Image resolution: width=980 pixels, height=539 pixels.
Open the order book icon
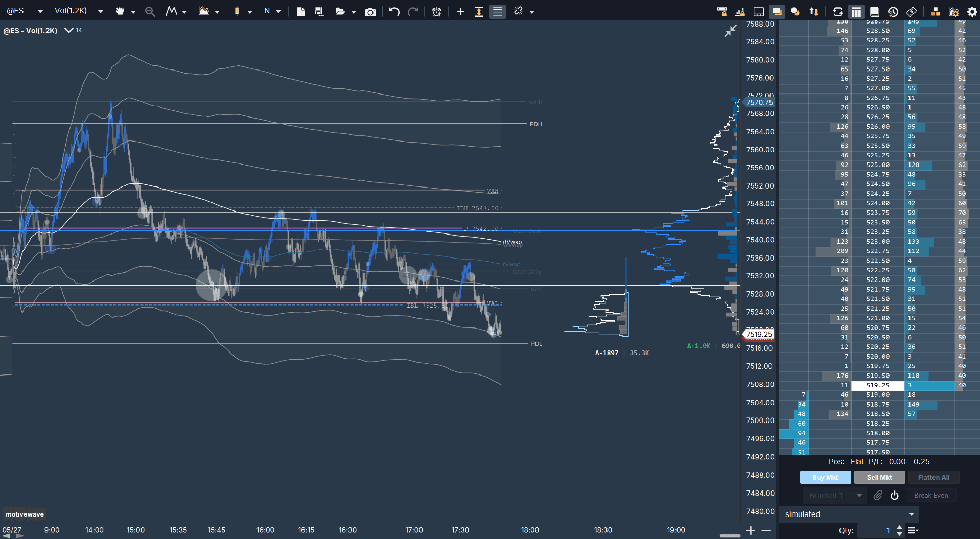tap(874, 11)
